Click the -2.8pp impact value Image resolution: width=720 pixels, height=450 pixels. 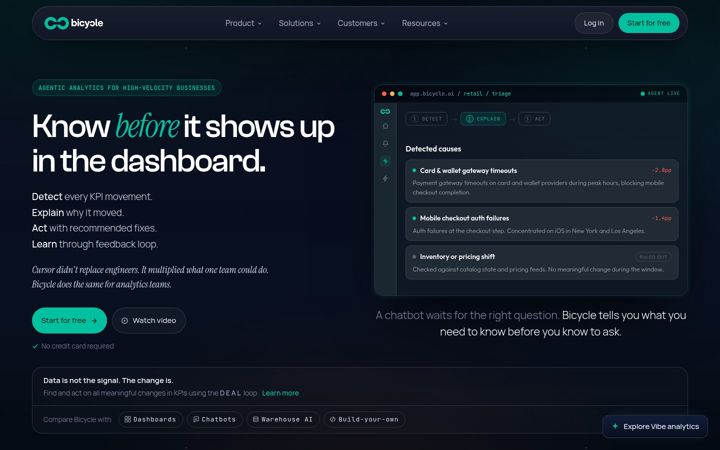(662, 170)
